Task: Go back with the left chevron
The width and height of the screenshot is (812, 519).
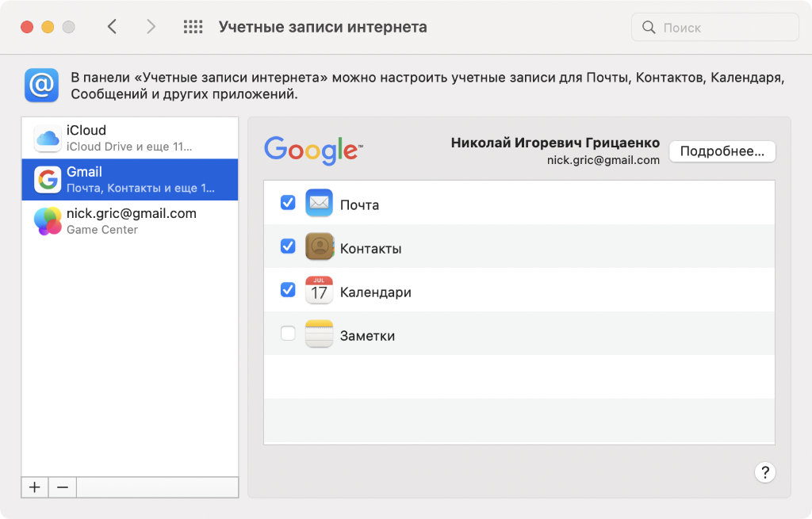Action: [112, 27]
